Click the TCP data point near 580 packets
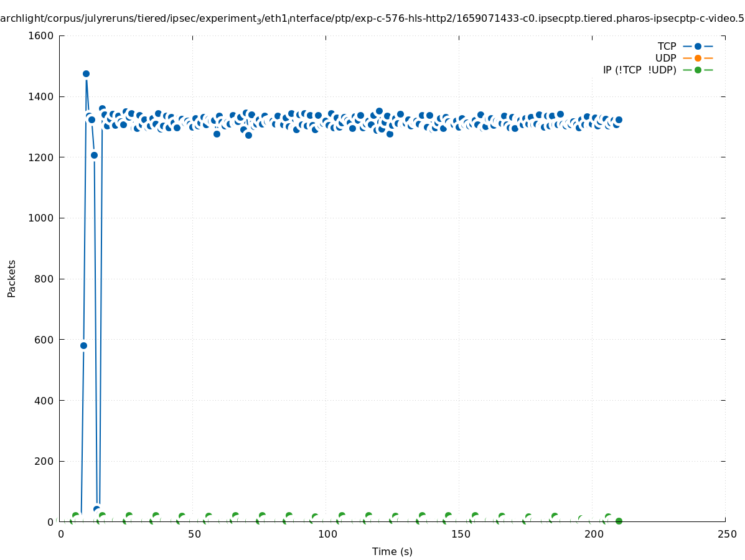This screenshot has width=745, height=560. pos(83,345)
